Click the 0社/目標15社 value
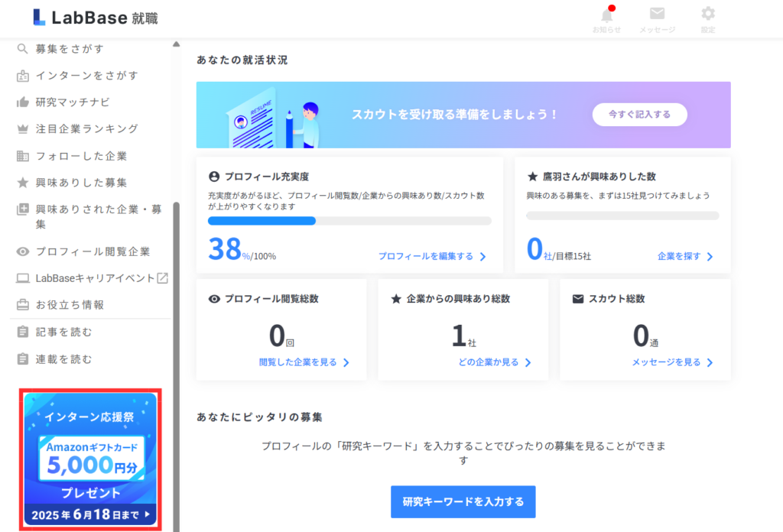 559,249
